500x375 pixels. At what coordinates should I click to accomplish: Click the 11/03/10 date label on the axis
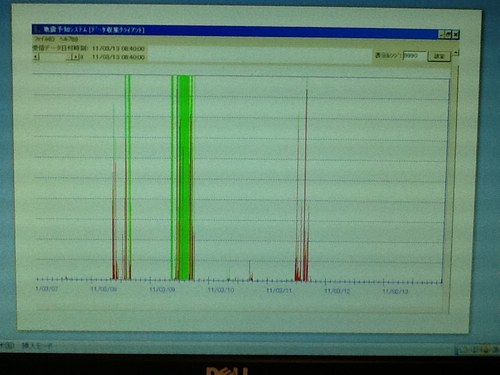pos(221,290)
